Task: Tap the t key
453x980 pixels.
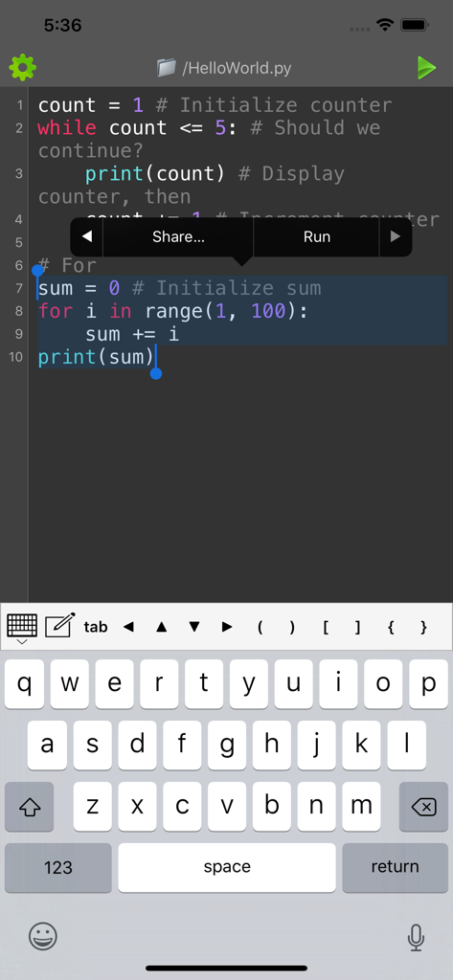Action: click(x=204, y=683)
